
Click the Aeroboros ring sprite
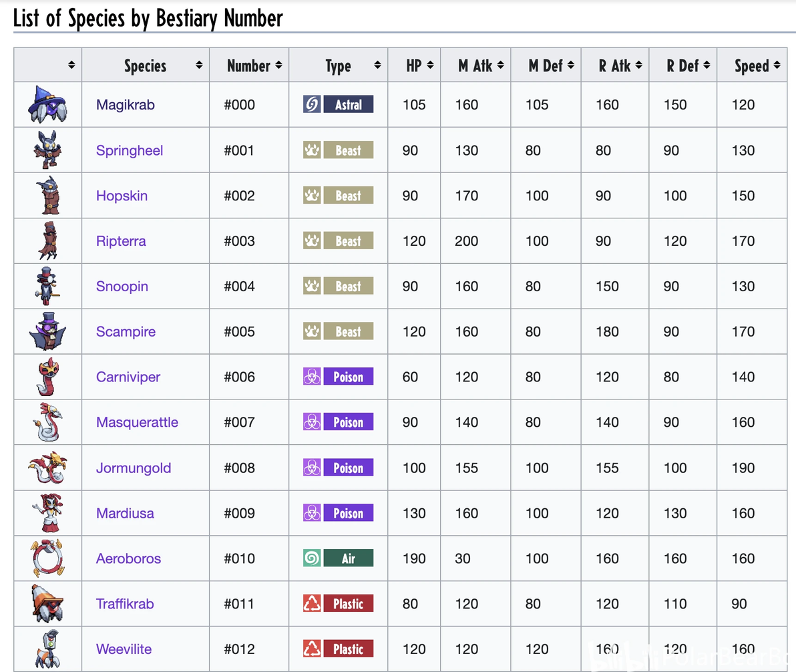coord(47,558)
